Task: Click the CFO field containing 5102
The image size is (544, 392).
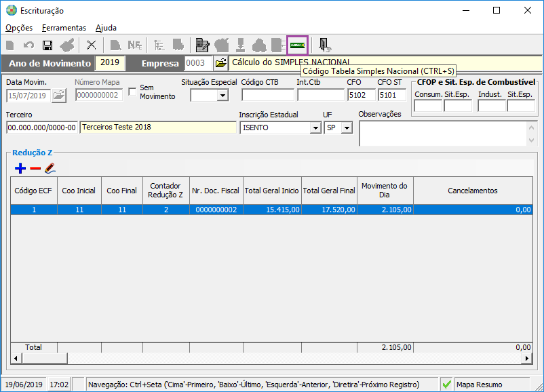Action: [362, 95]
